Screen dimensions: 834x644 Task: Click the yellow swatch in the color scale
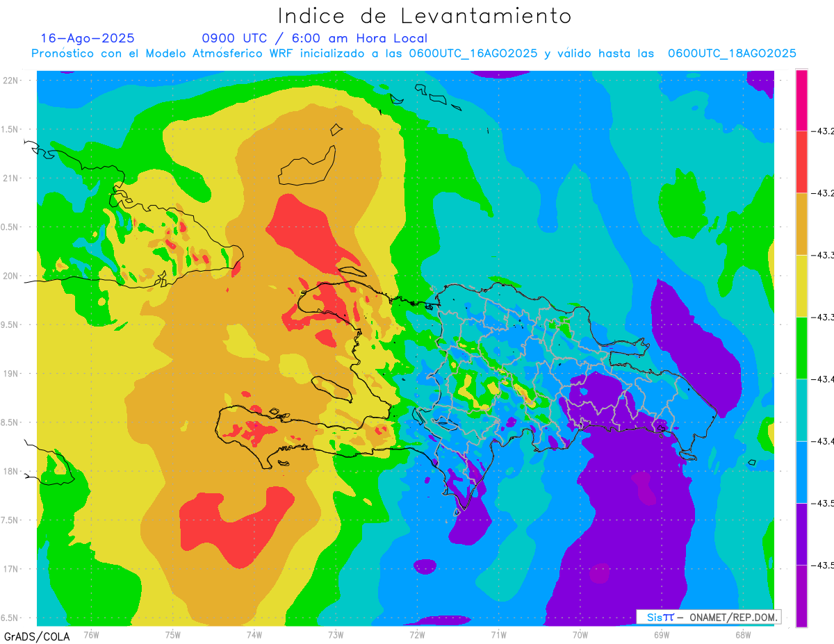click(x=801, y=286)
